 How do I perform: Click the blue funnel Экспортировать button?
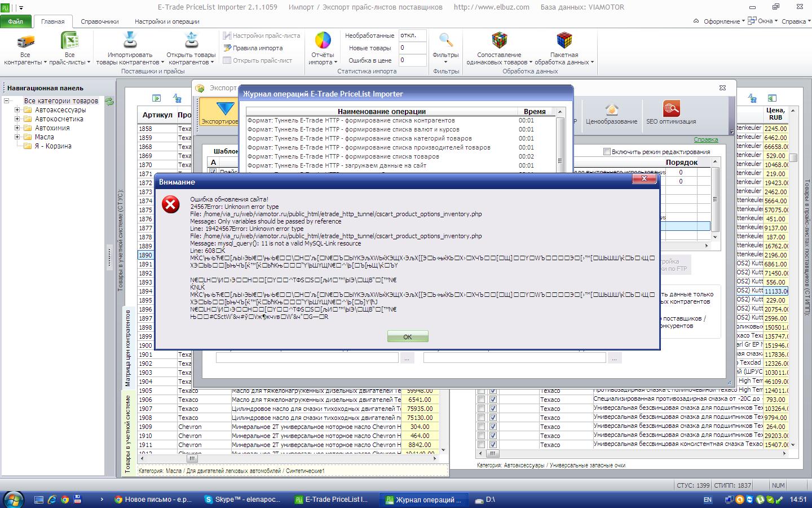tap(219, 112)
